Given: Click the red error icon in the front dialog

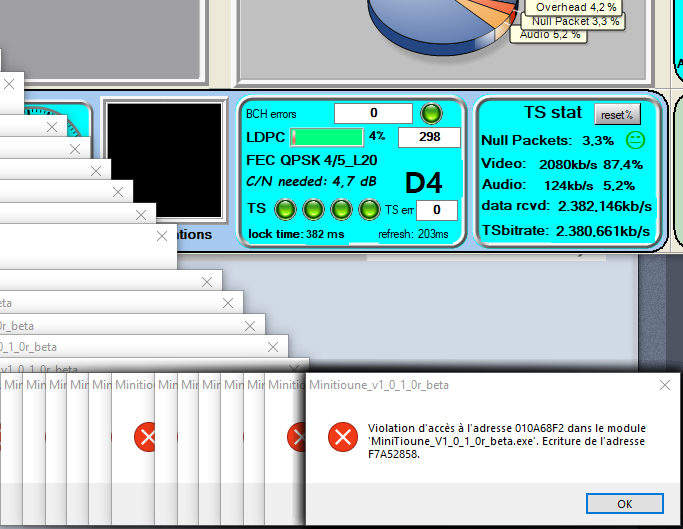Looking at the screenshot, I should [343, 436].
